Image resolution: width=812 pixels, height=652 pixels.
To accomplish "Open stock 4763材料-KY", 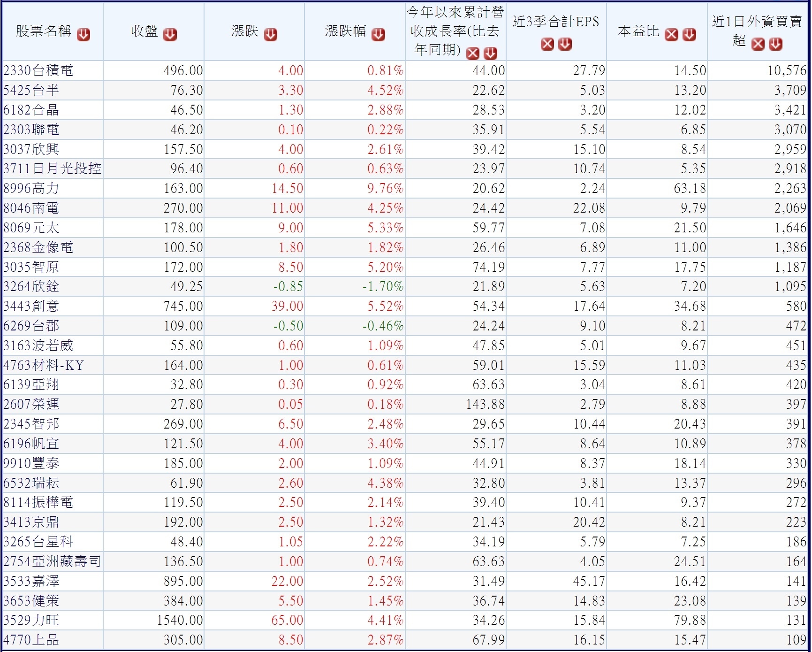I will (x=44, y=365).
